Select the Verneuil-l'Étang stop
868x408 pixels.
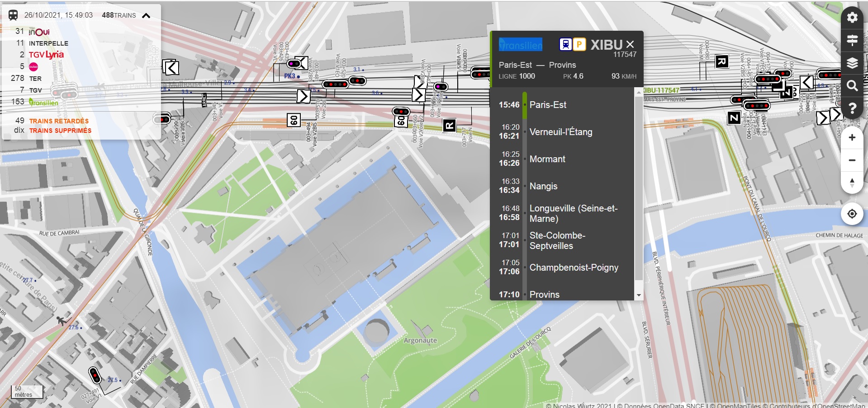(x=560, y=132)
